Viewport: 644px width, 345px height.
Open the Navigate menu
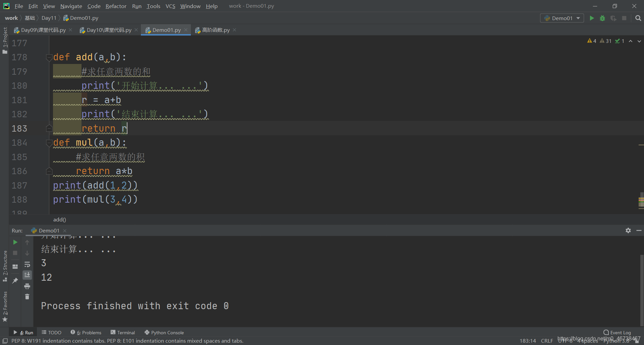coord(71,6)
